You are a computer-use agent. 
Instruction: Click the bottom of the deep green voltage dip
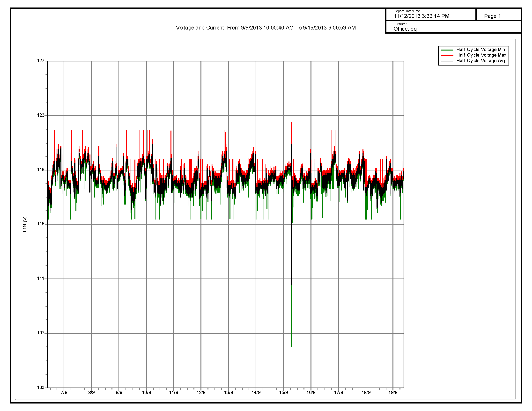[x=291, y=346]
